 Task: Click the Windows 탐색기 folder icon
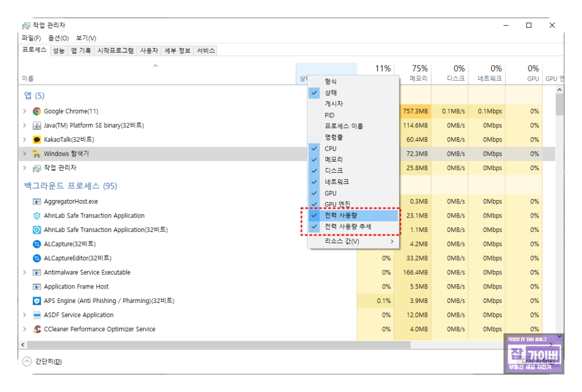pyautogui.click(x=37, y=154)
